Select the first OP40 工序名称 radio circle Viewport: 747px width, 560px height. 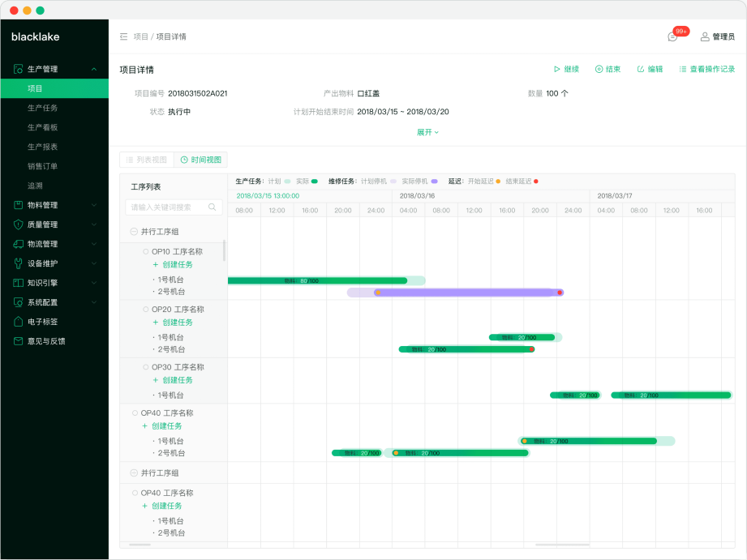click(x=135, y=413)
